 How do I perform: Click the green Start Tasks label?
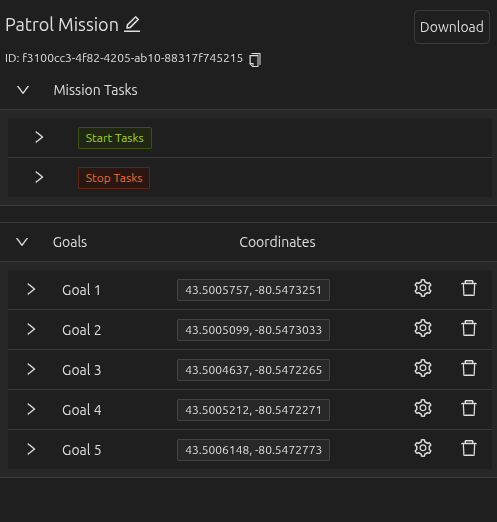click(115, 138)
